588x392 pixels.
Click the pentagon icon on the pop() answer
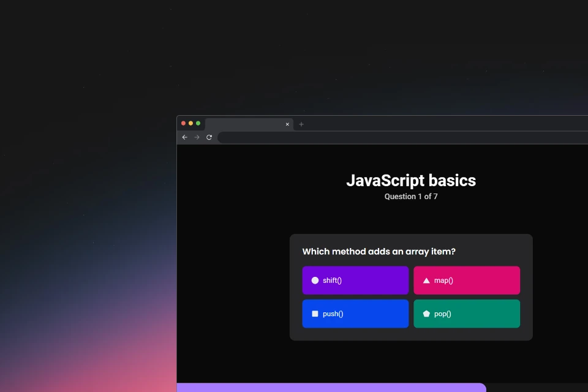pos(426,314)
